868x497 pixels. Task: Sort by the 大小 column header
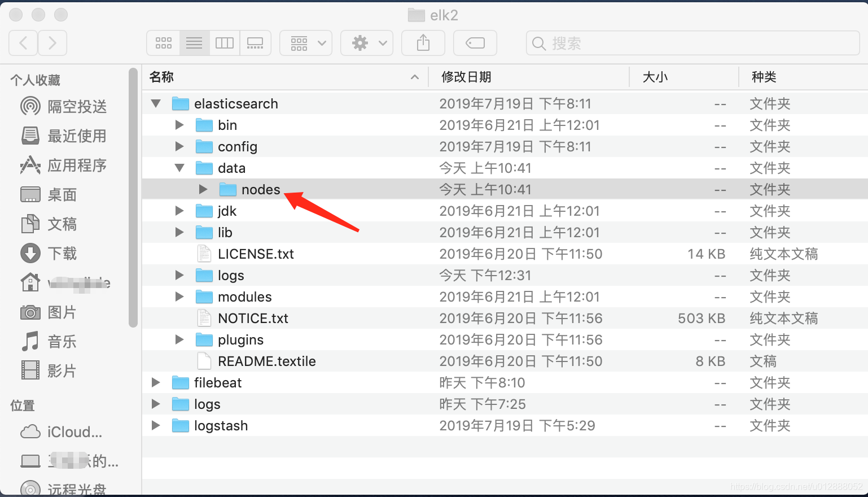(x=684, y=77)
